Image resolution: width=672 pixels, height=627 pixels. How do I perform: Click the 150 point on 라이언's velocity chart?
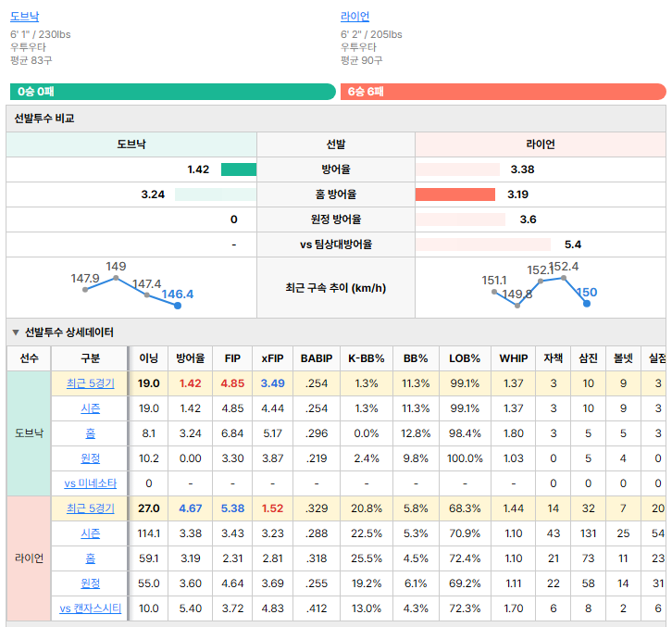tap(587, 304)
